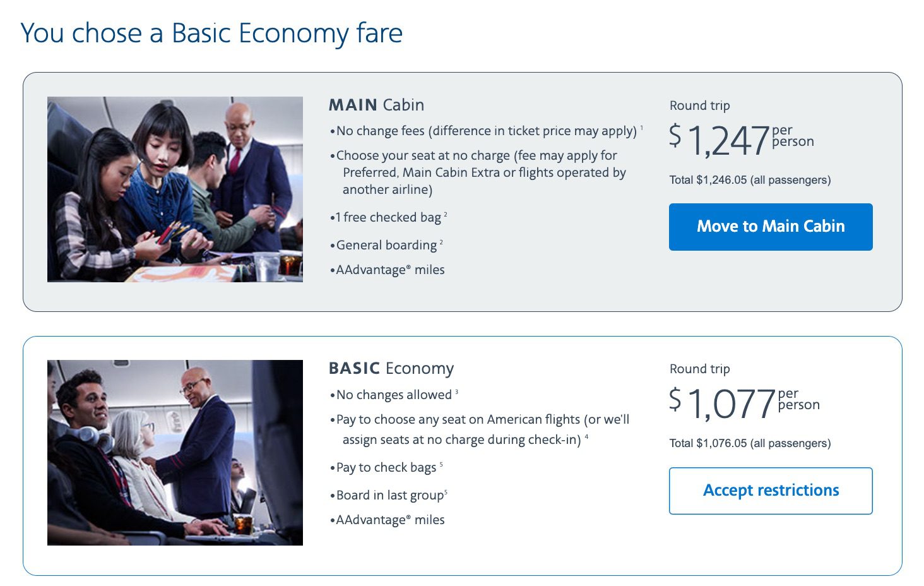Click the Main Cabin passengers photo

click(175, 188)
